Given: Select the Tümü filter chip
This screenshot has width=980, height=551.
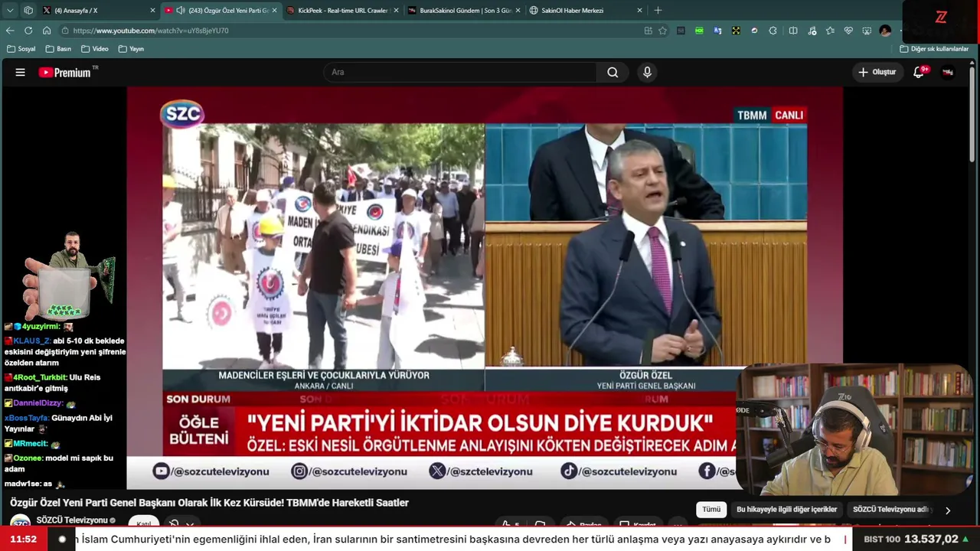Looking at the screenshot, I should pos(711,510).
